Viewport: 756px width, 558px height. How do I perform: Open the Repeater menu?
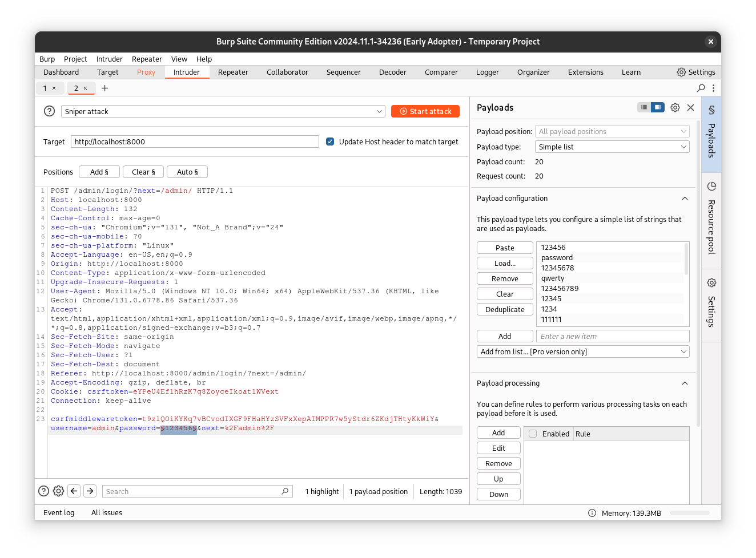147,59
